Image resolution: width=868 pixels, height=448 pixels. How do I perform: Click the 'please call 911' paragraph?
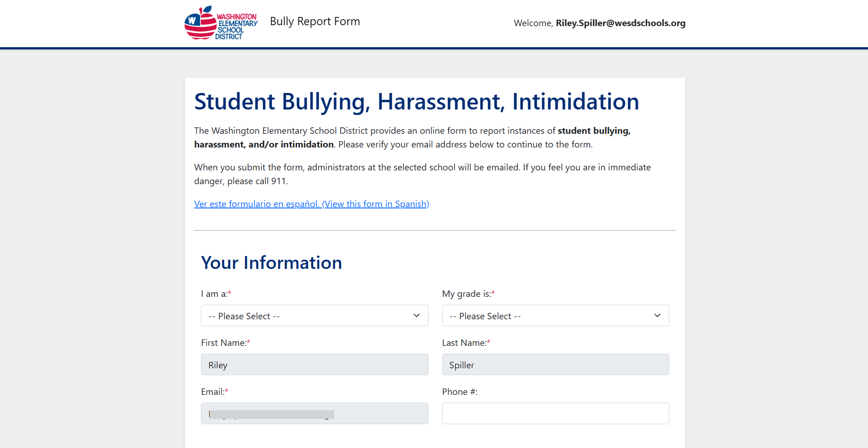coord(423,174)
